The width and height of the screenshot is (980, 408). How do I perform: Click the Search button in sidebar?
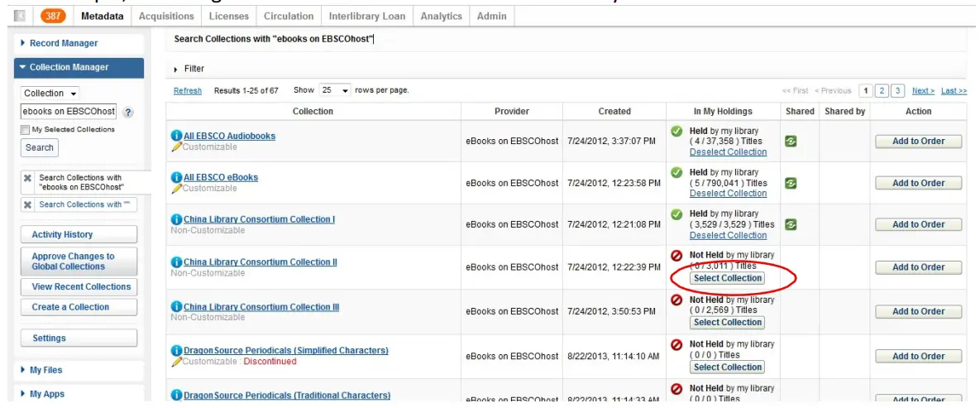(x=40, y=147)
